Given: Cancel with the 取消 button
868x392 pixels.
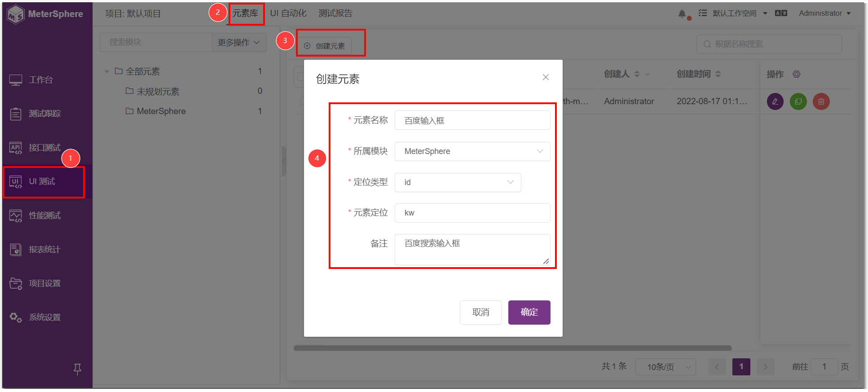Looking at the screenshot, I should (x=480, y=312).
